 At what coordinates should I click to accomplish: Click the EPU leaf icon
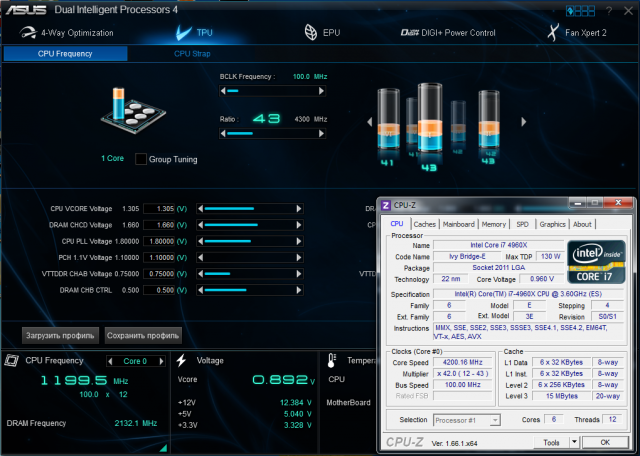tap(311, 32)
